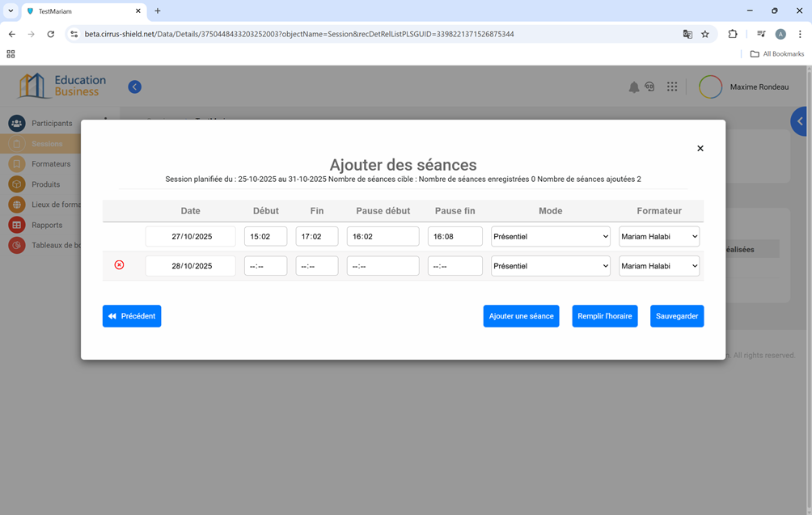Open the browser extensions icon
The height and width of the screenshot is (515, 812).
(733, 34)
